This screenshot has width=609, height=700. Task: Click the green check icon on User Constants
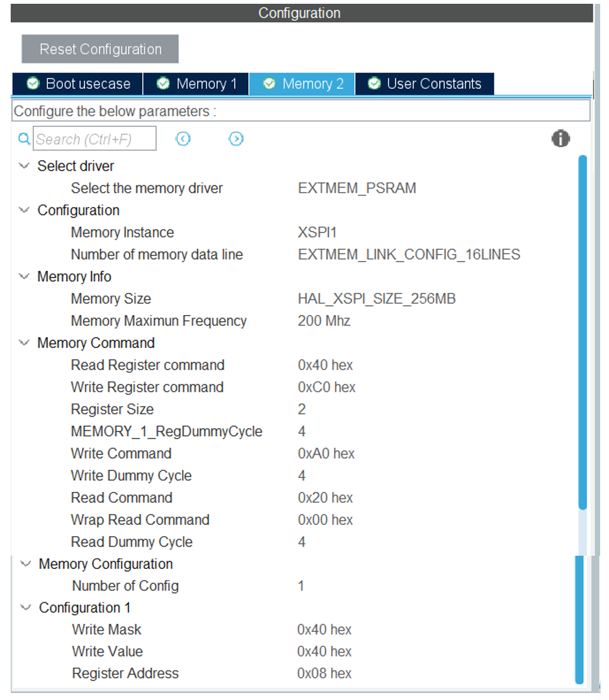click(373, 83)
